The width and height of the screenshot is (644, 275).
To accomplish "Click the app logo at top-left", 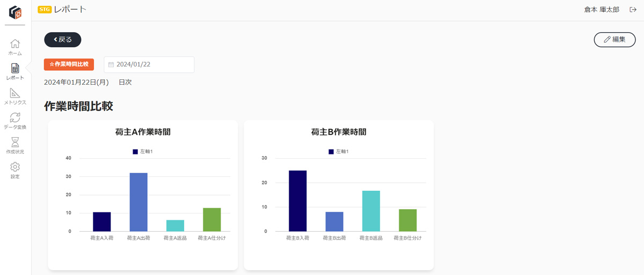I will click(x=15, y=12).
